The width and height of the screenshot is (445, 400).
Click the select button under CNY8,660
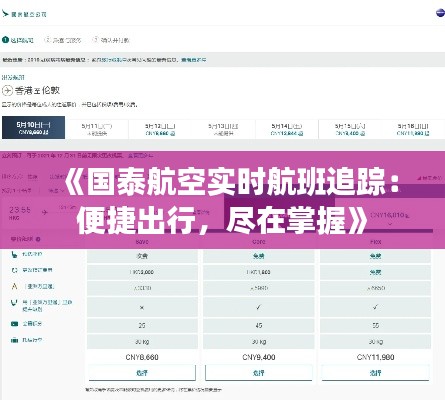(x=142, y=373)
